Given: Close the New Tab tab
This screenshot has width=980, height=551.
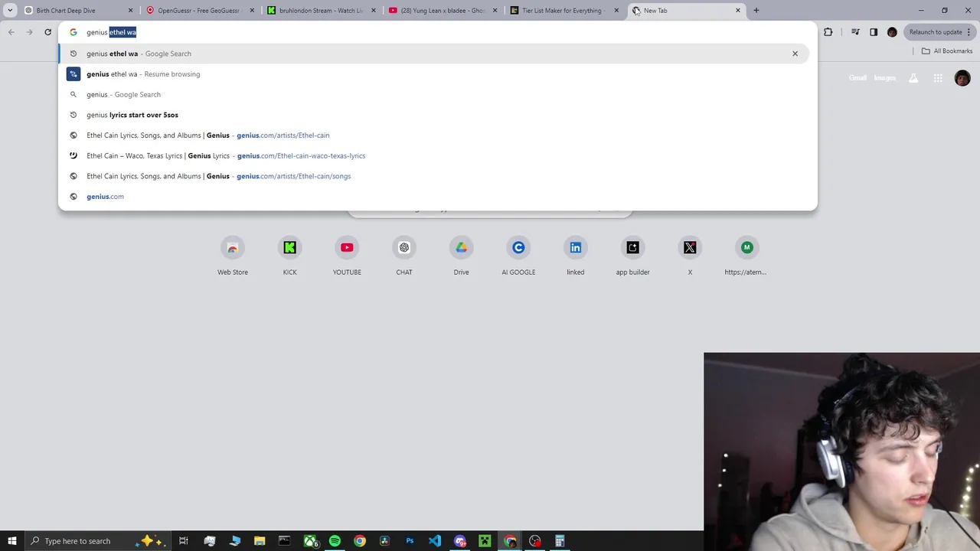Looking at the screenshot, I should [738, 11].
